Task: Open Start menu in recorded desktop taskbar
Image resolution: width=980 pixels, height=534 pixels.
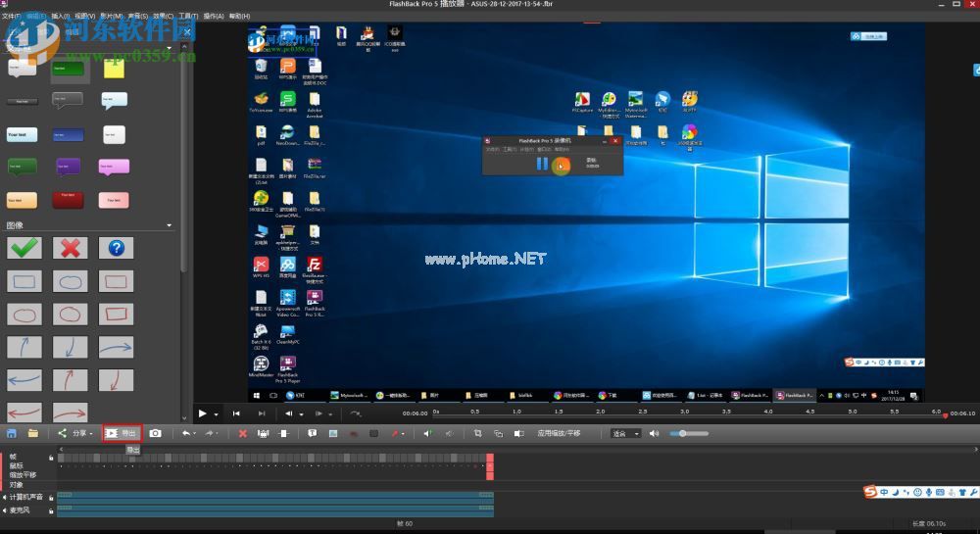Action: tap(256, 395)
